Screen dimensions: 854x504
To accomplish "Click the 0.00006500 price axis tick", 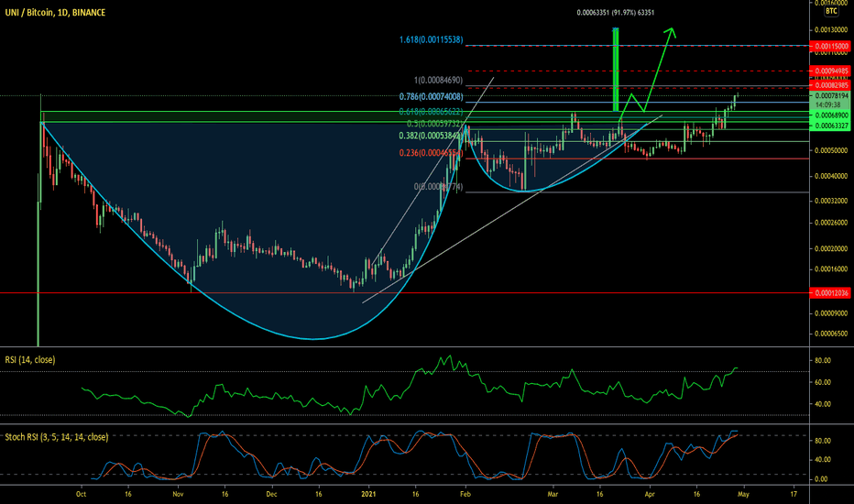I will (x=831, y=334).
